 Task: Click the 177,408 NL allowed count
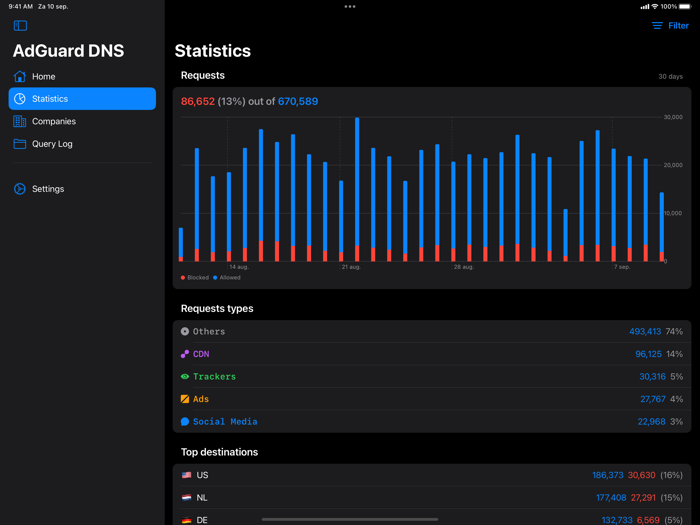(x=611, y=497)
